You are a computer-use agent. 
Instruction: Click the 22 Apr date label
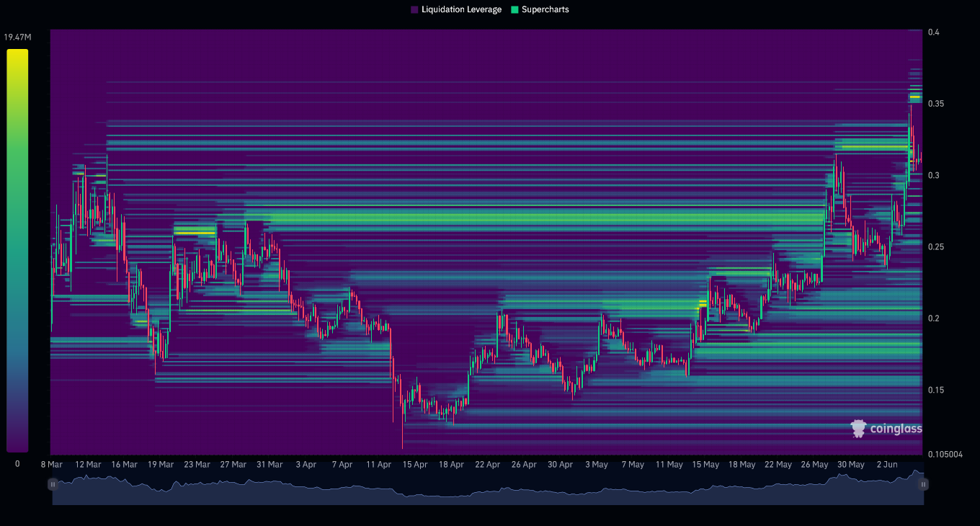pos(488,465)
